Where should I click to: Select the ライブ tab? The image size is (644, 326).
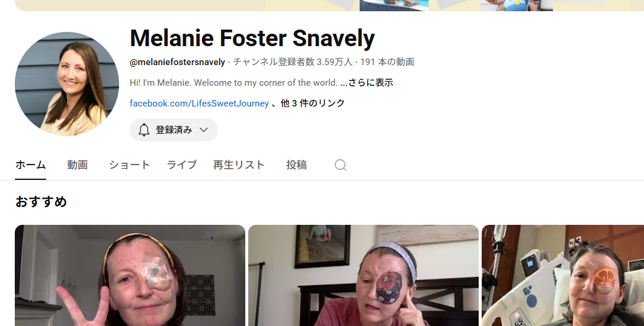[182, 165]
